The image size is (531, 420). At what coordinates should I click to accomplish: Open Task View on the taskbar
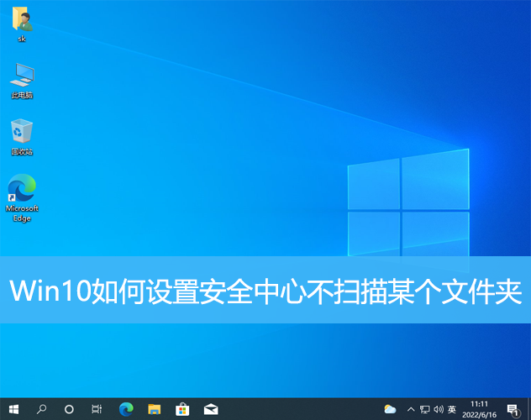[97, 409]
